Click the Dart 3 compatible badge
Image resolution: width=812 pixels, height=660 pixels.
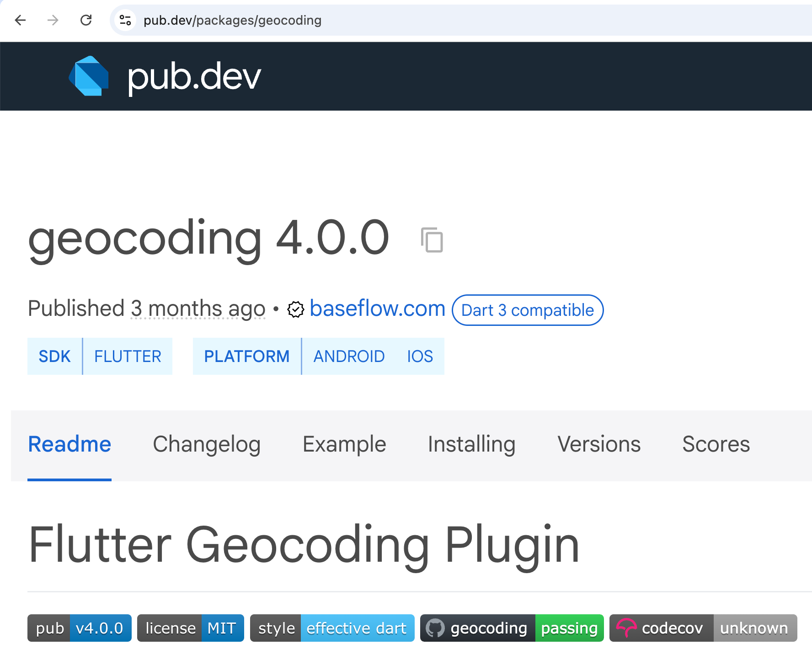528,310
